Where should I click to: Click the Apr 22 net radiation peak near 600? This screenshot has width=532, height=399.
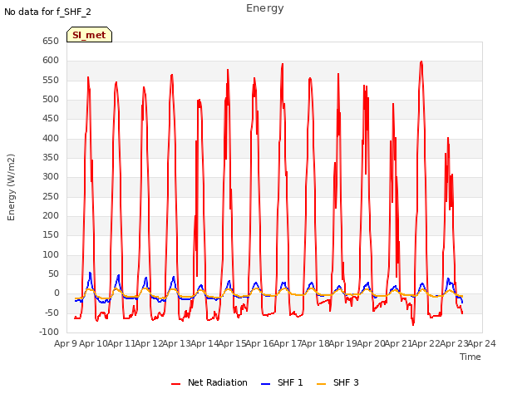click(x=421, y=62)
